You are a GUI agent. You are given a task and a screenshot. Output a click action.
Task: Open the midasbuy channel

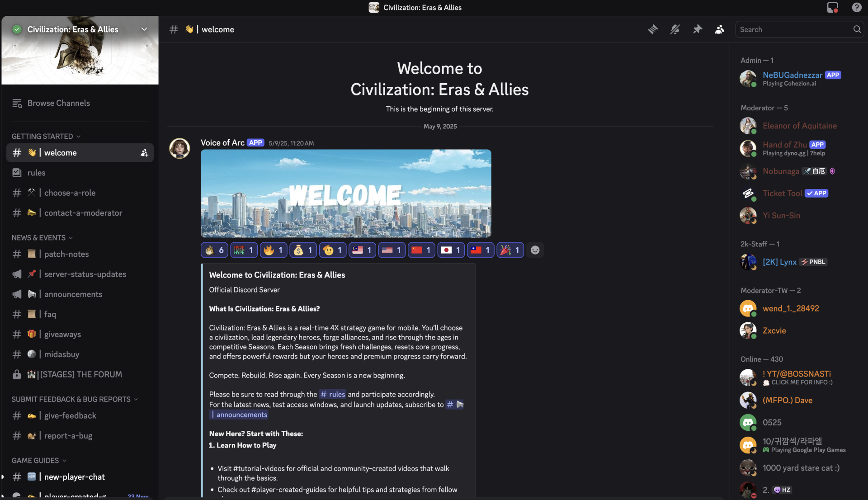pos(80,354)
